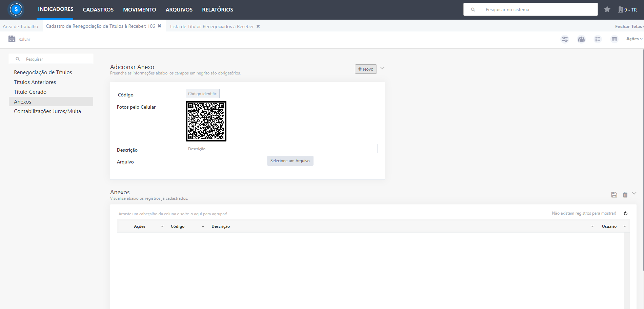Click the save icon in the Anexos section
Screen dimensions: 644x309
[614, 195]
